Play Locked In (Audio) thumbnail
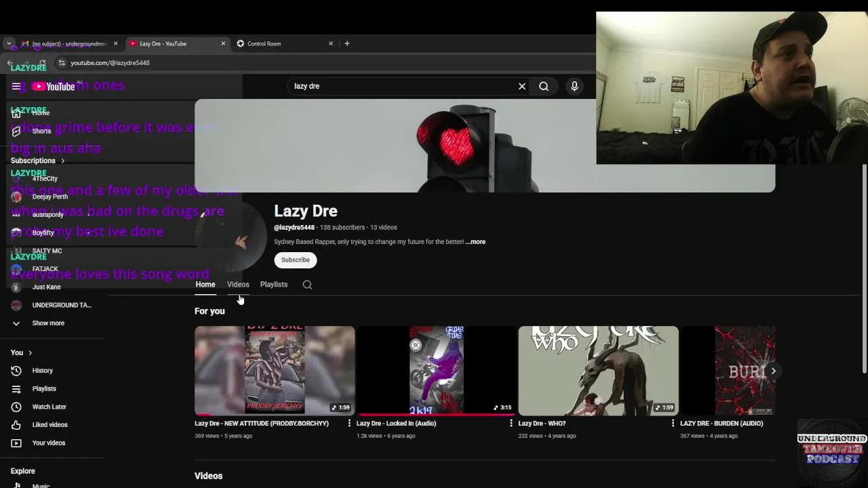Image resolution: width=868 pixels, height=488 pixels. tap(436, 370)
